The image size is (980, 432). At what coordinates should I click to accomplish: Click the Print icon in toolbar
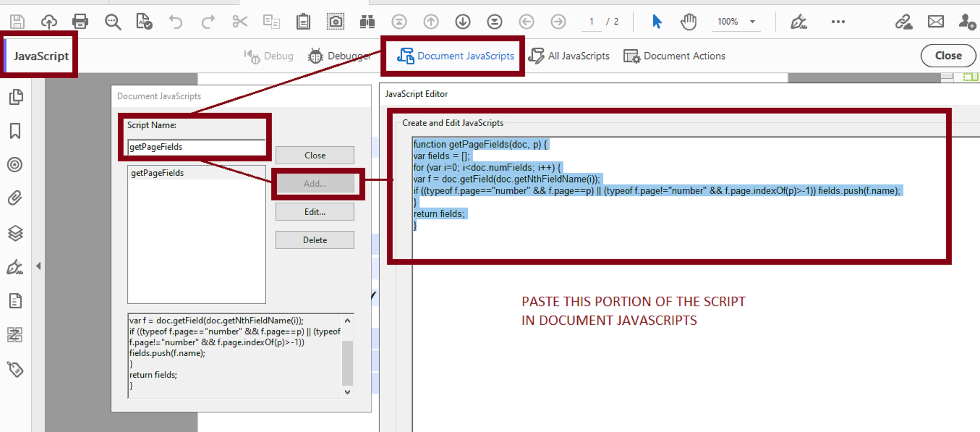(80, 22)
